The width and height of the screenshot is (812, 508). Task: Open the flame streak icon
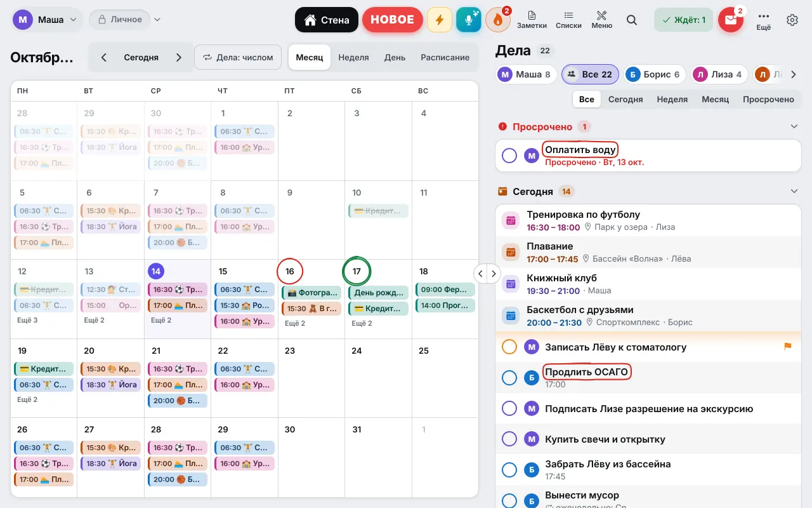pos(498,20)
